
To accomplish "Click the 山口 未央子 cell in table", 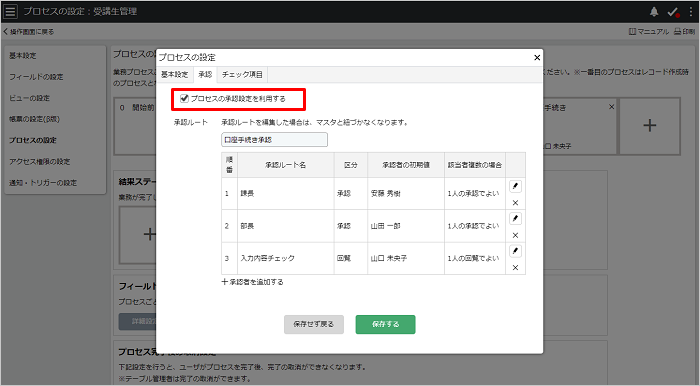I will click(x=406, y=258).
